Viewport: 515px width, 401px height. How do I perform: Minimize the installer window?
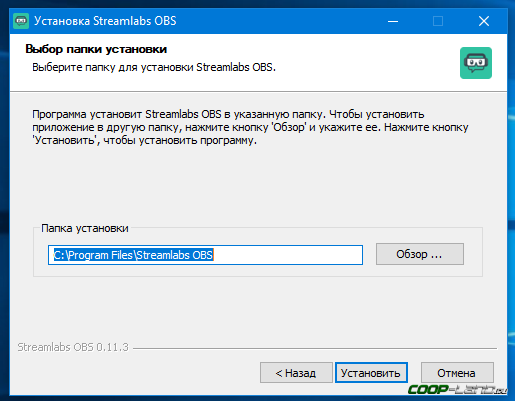pos(393,21)
